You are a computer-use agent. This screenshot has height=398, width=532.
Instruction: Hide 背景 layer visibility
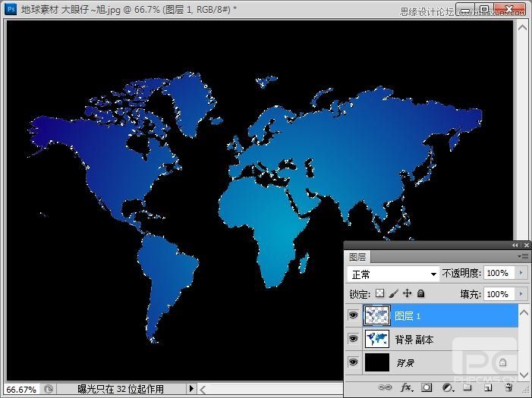[353, 362]
